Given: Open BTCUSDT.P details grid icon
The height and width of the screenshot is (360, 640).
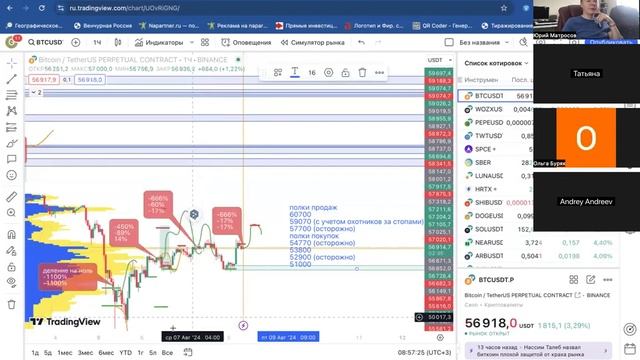Looking at the screenshot, I should point(573,280).
